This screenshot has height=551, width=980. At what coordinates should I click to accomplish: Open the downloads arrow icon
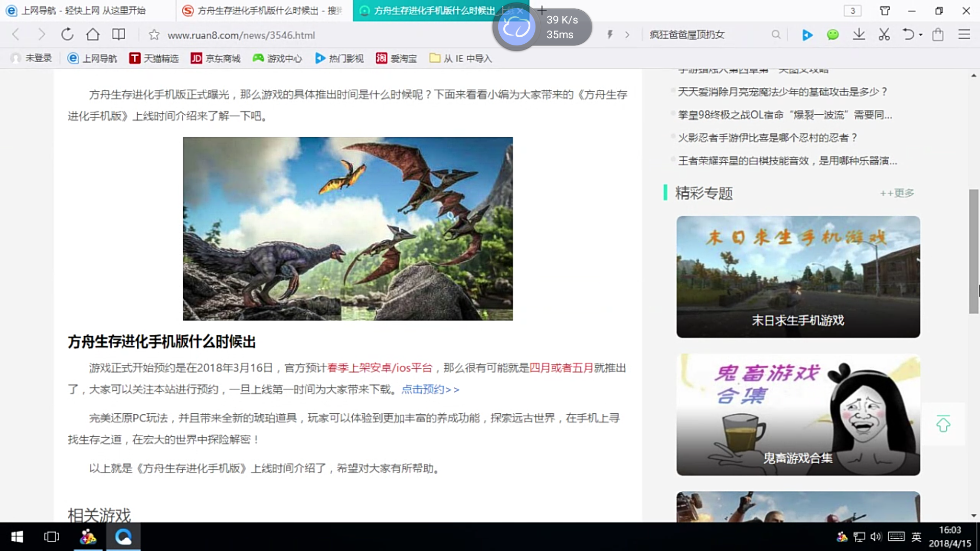tap(859, 35)
